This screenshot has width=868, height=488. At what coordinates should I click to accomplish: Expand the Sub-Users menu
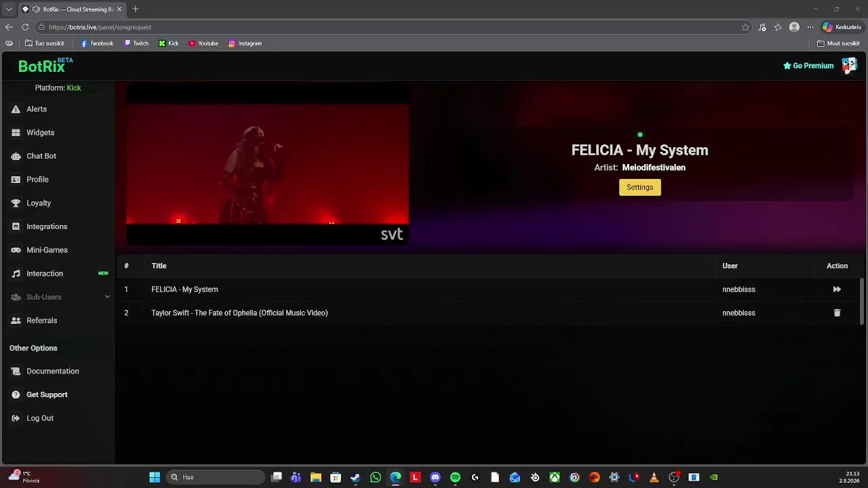[60, 297]
